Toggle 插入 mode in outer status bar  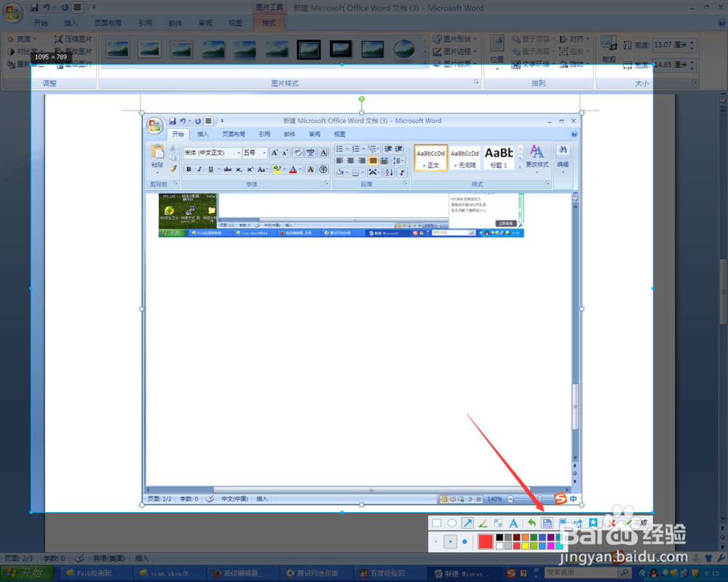142,558
